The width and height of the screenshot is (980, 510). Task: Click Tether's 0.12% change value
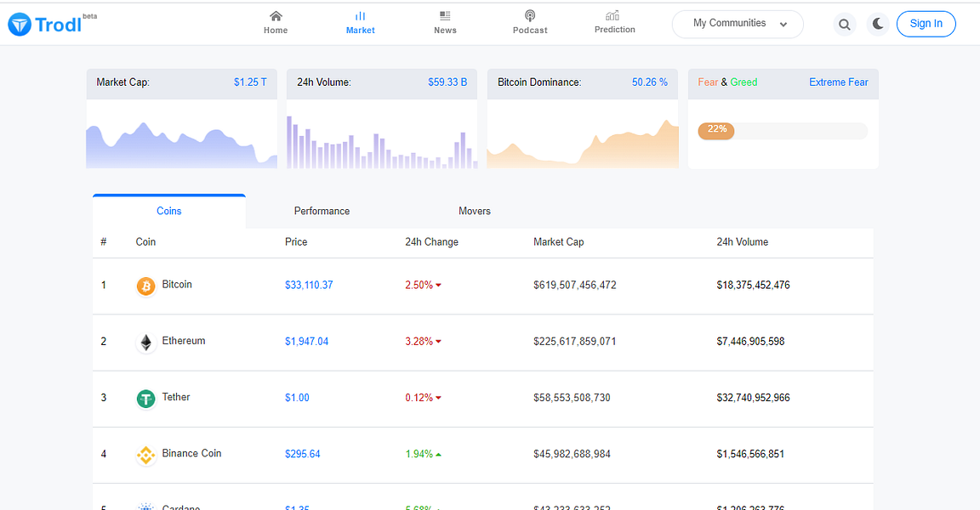pos(419,398)
